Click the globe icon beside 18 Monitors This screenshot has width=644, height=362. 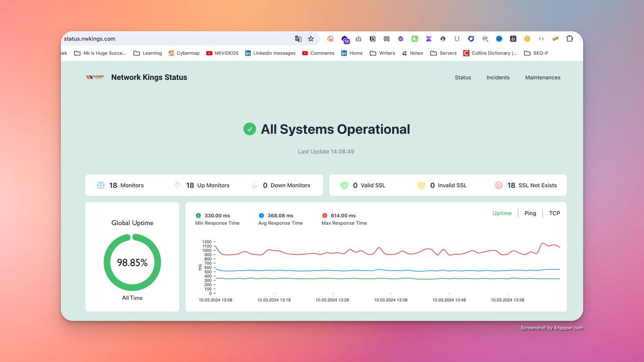click(x=101, y=185)
